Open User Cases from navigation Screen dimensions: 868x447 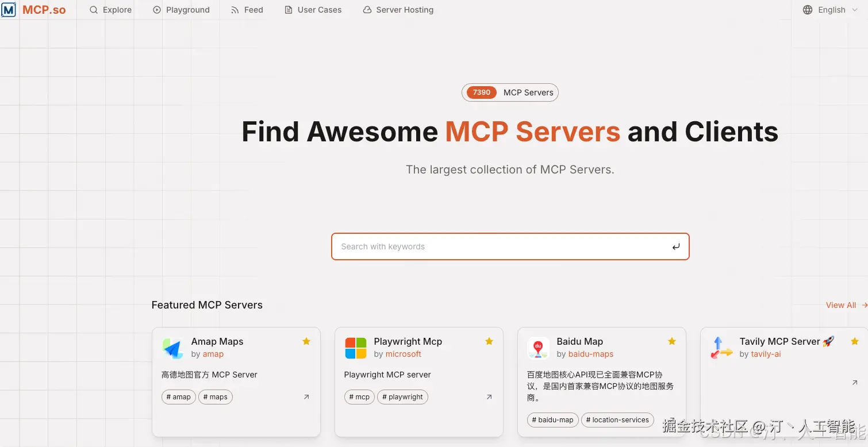313,10
